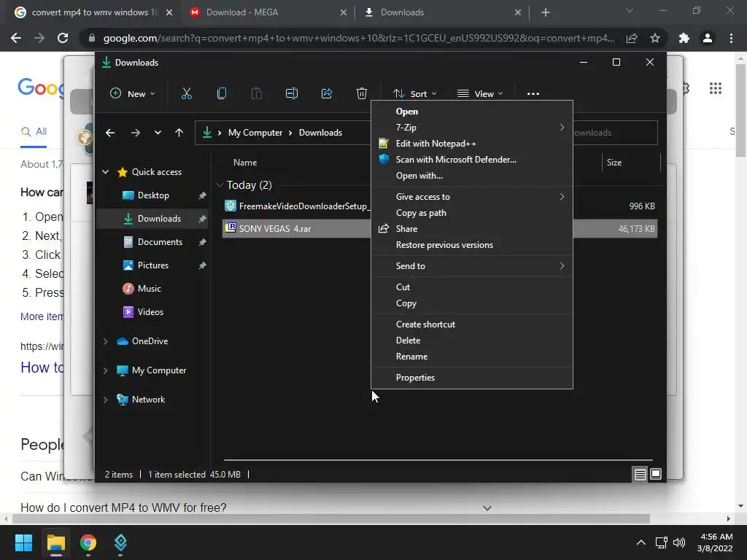Switch to Download - MEGA tab
747x560 pixels.
(268, 12)
